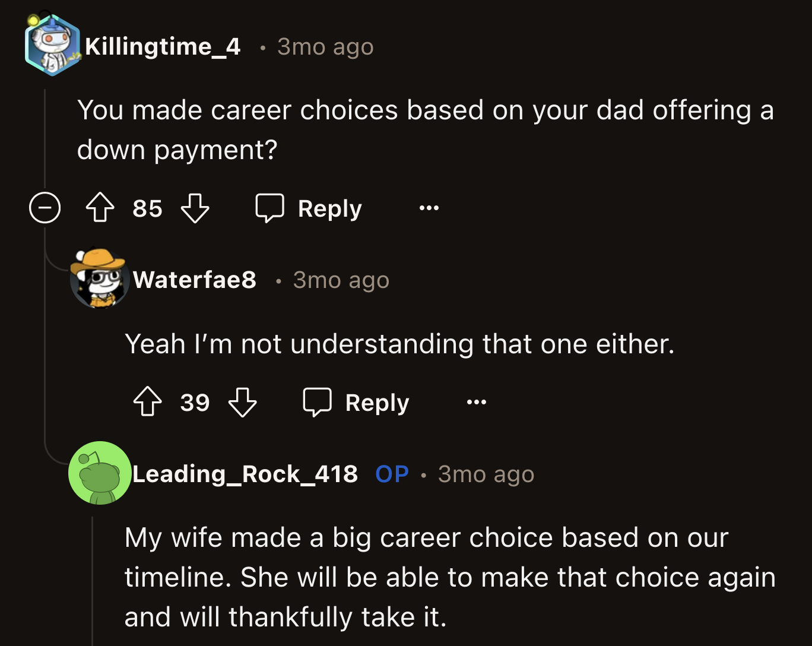Click the reply speech-bubble icon on Killingtime_4's comment
The image size is (812, 646).
point(271,208)
